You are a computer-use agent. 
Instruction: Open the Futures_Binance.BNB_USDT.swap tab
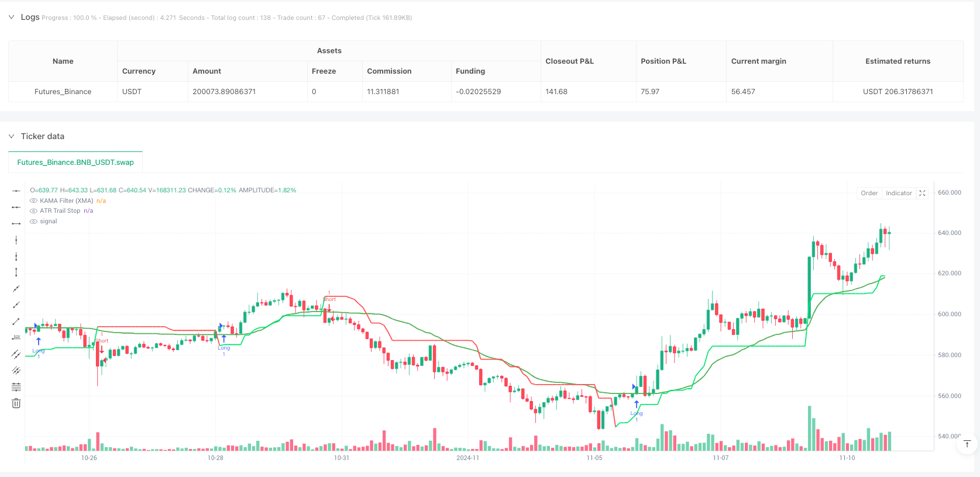[75, 163]
